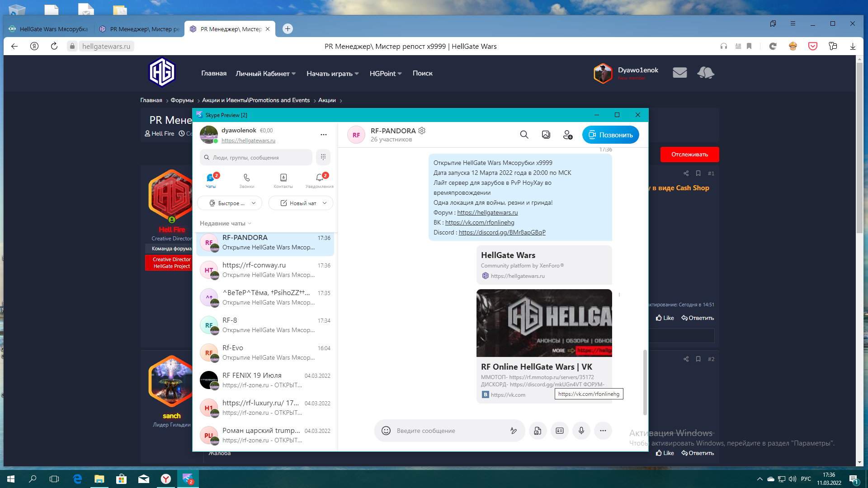Image resolution: width=868 pixels, height=488 pixels.
Task: Open forum alerts bell
Action: pos(705,73)
